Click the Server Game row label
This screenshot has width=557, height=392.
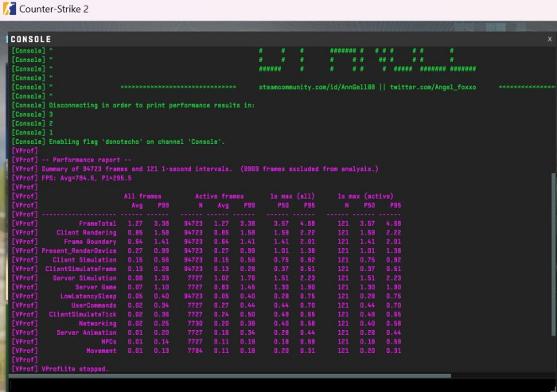tap(96, 287)
